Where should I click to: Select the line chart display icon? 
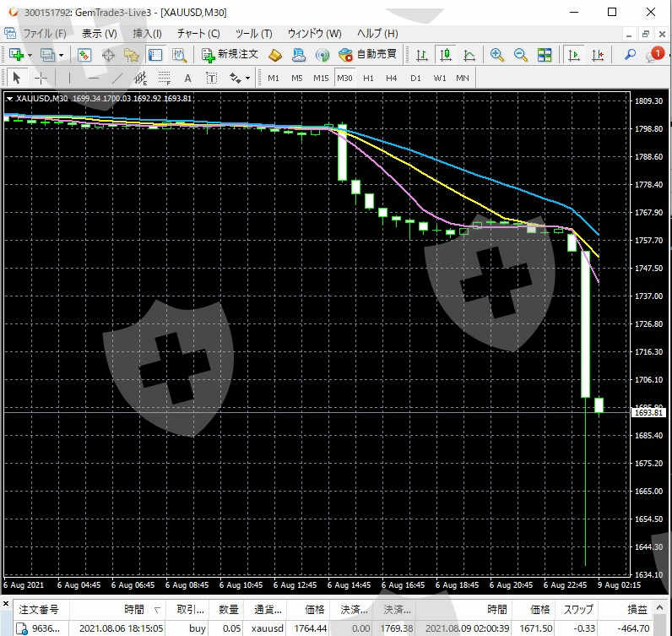pos(469,55)
